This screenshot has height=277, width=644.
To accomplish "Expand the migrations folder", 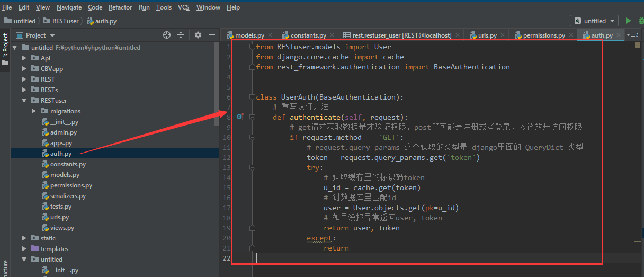I will click(x=34, y=111).
